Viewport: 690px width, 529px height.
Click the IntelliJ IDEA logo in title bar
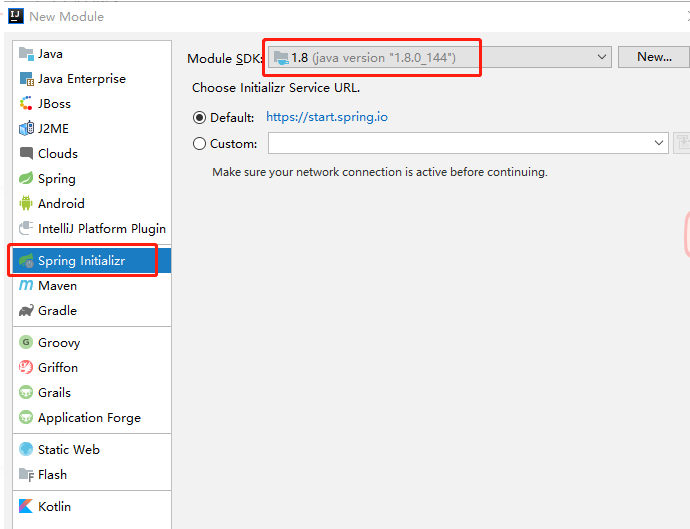16,16
